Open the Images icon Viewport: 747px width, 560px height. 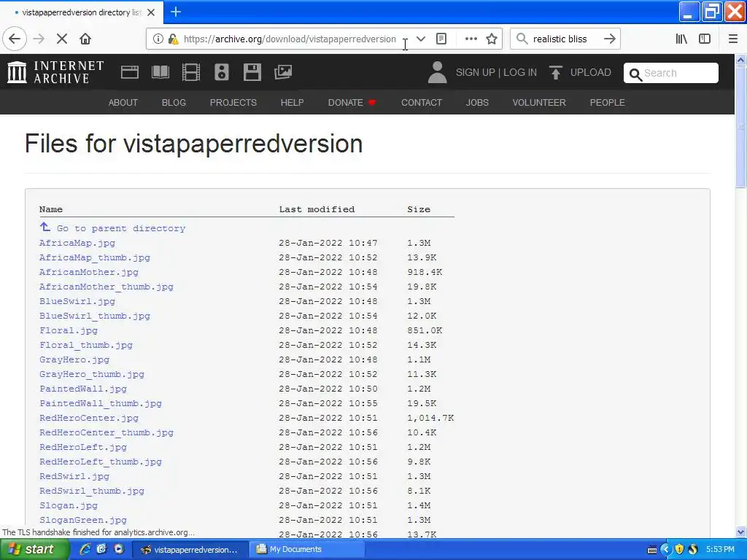tap(283, 72)
